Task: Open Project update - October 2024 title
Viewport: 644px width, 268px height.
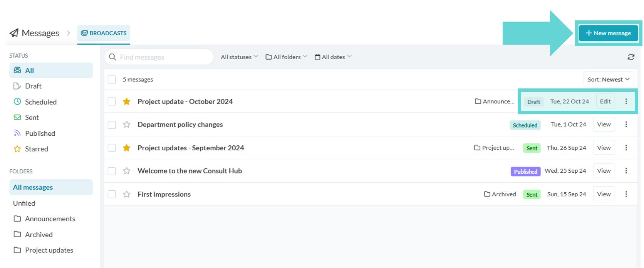Action: tap(185, 102)
